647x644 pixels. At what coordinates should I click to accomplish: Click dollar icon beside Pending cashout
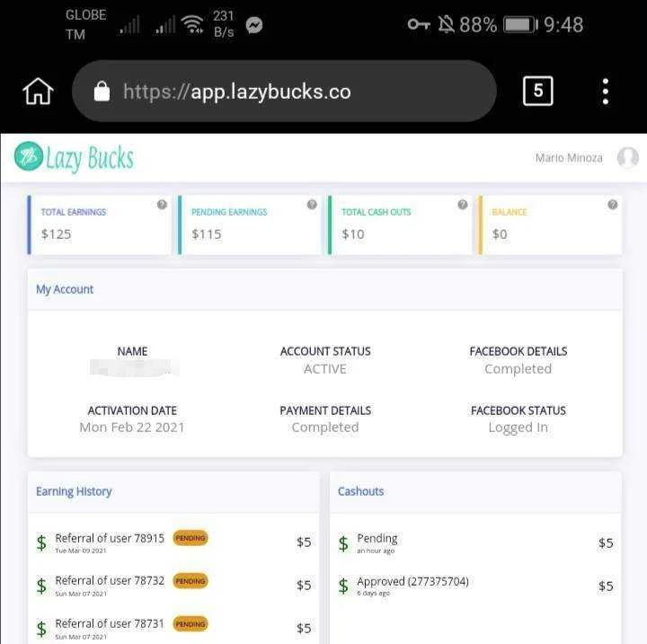point(343,543)
